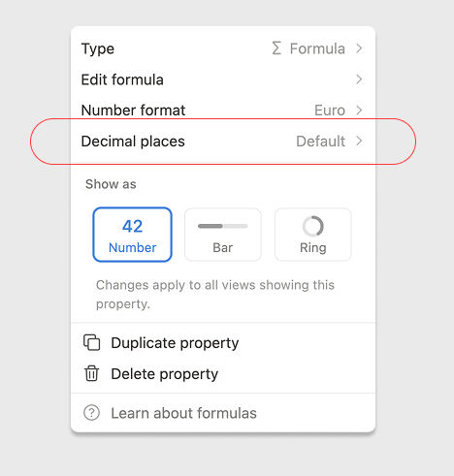Expand the Edit formula chevron
The width and height of the screenshot is (454, 476).
point(359,79)
